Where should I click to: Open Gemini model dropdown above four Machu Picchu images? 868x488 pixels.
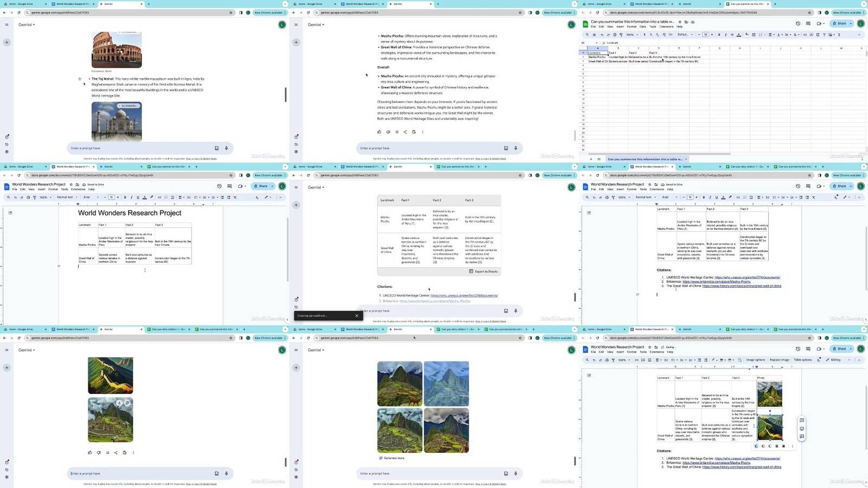coord(316,350)
